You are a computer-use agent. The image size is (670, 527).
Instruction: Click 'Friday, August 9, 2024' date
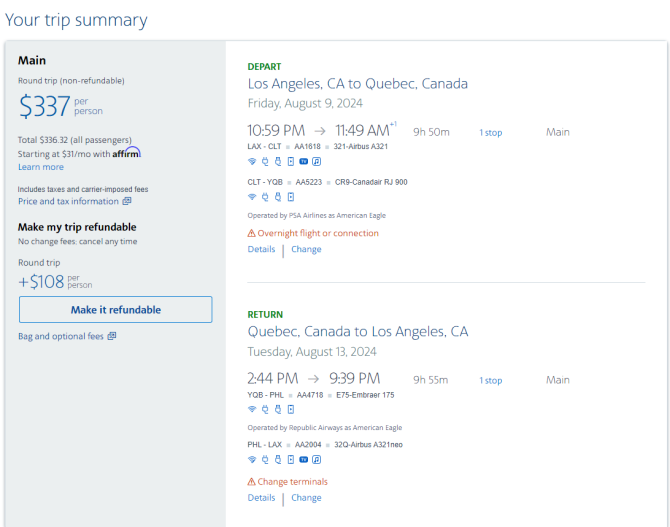[305, 103]
